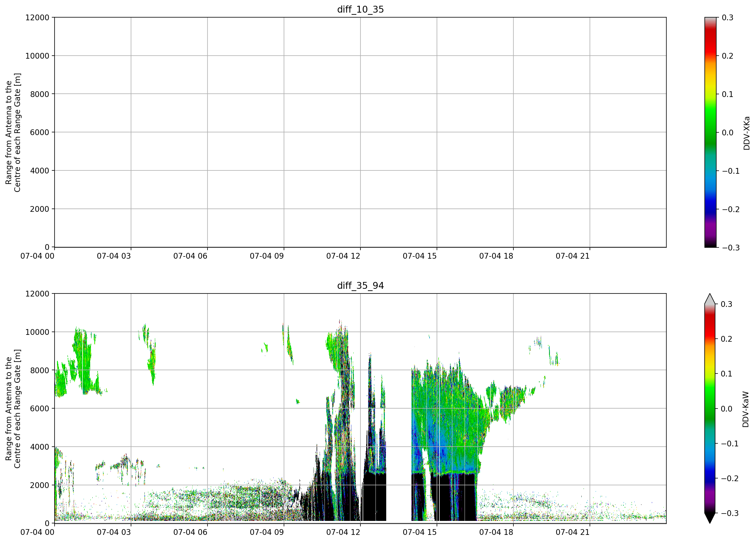This screenshot has height=542, width=756.
Task: Click the y-axis label of the diff_10_35 plot
Action: coord(13,133)
